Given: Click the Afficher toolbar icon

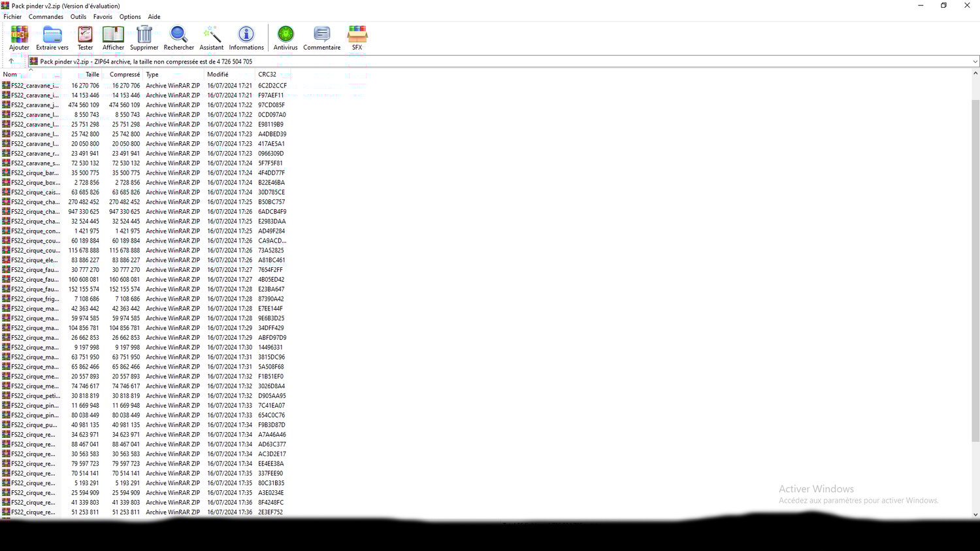Looking at the screenshot, I should coord(113,38).
